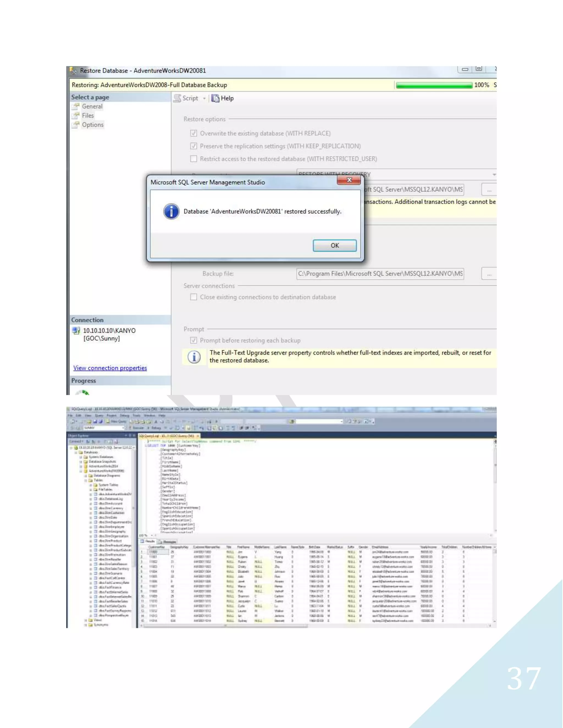Expand the System Tables folder
563x728 pixels.
pyautogui.click(x=90, y=485)
